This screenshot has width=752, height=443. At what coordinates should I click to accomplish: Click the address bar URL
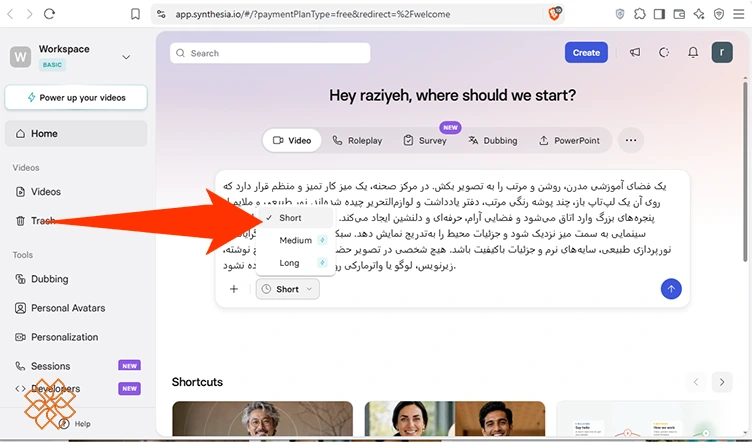[x=312, y=14]
